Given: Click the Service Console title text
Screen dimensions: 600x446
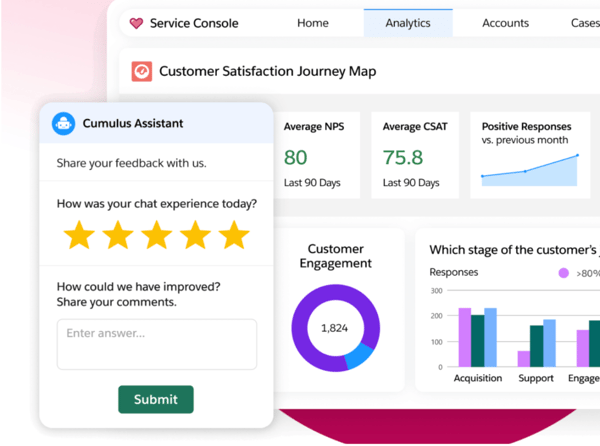Looking at the screenshot, I should click(x=194, y=23).
